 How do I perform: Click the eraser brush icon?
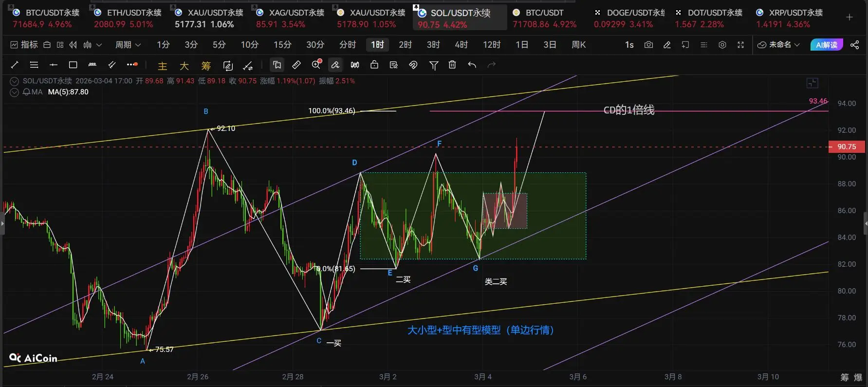click(335, 65)
